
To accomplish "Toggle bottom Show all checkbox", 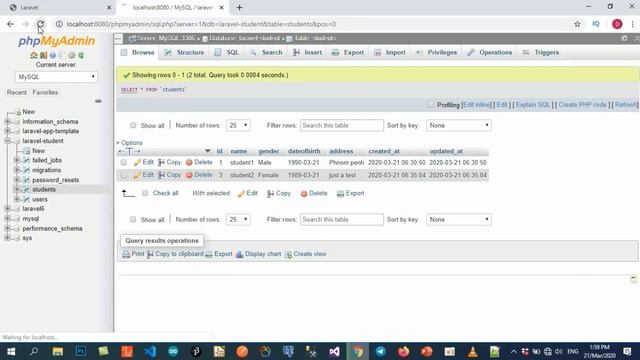I will 133,220.
